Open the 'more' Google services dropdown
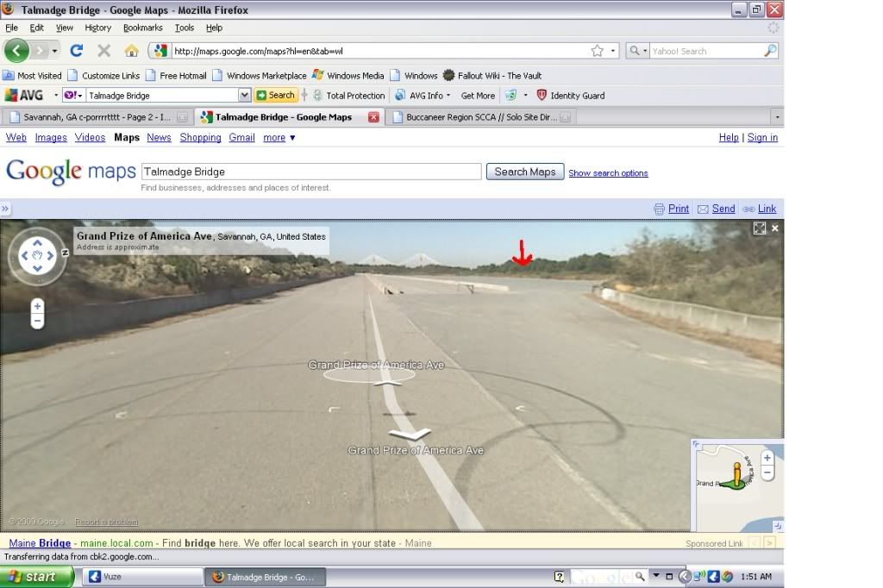 point(279,138)
